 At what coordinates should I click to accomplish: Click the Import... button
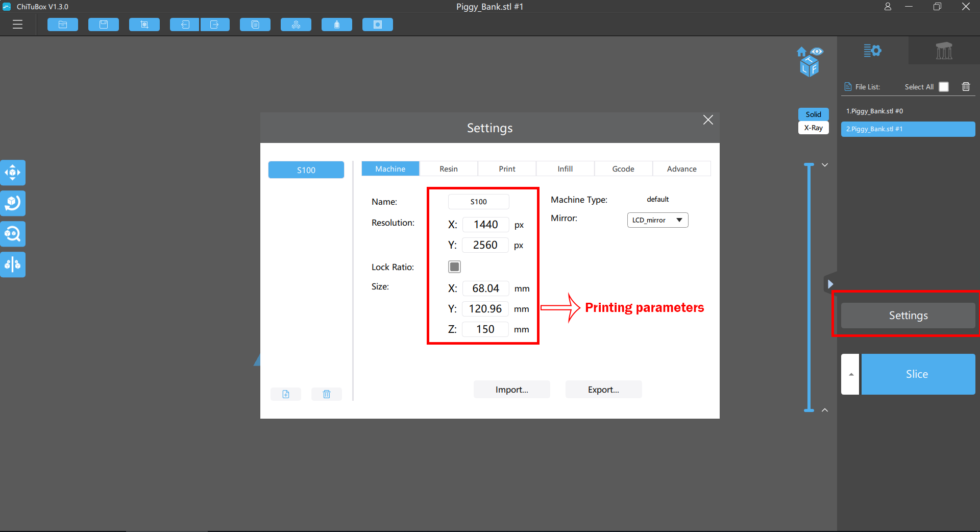(511, 390)
